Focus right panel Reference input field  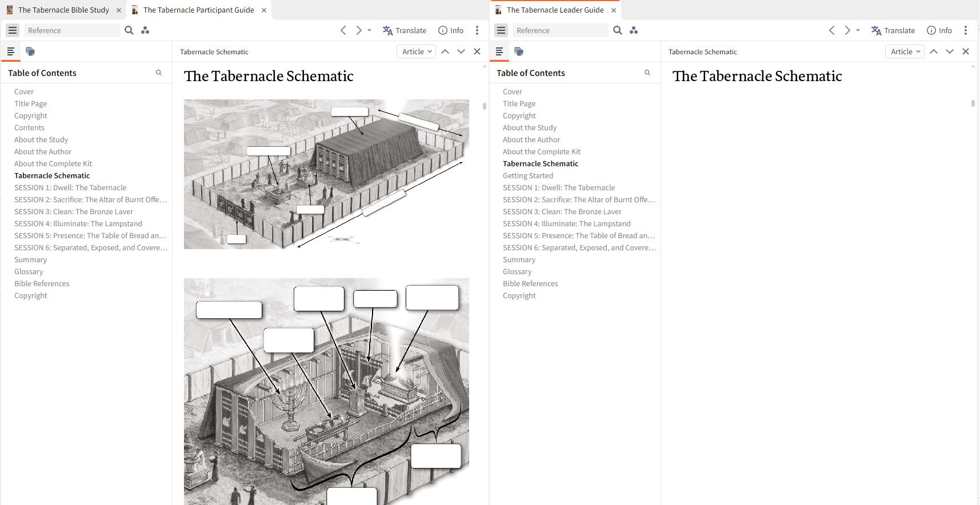[561, 30]
